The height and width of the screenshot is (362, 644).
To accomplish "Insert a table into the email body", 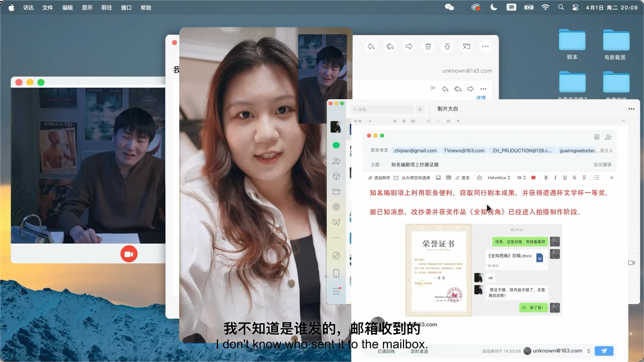I will [x=449, y=178].
